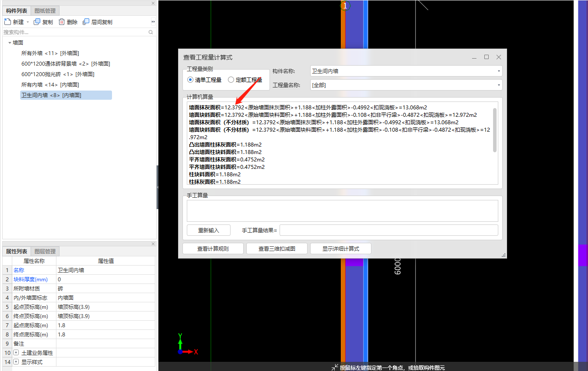Switch to the 属性列表 tab

[x=17, y=251]
